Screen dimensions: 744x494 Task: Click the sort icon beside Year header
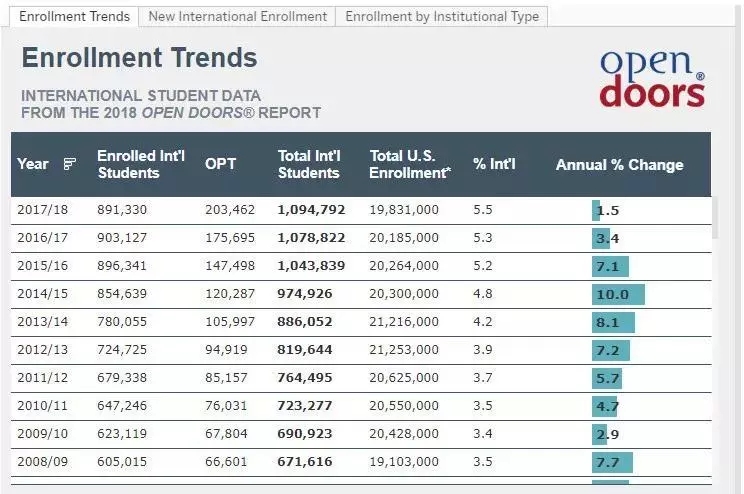tap(70, 164)
